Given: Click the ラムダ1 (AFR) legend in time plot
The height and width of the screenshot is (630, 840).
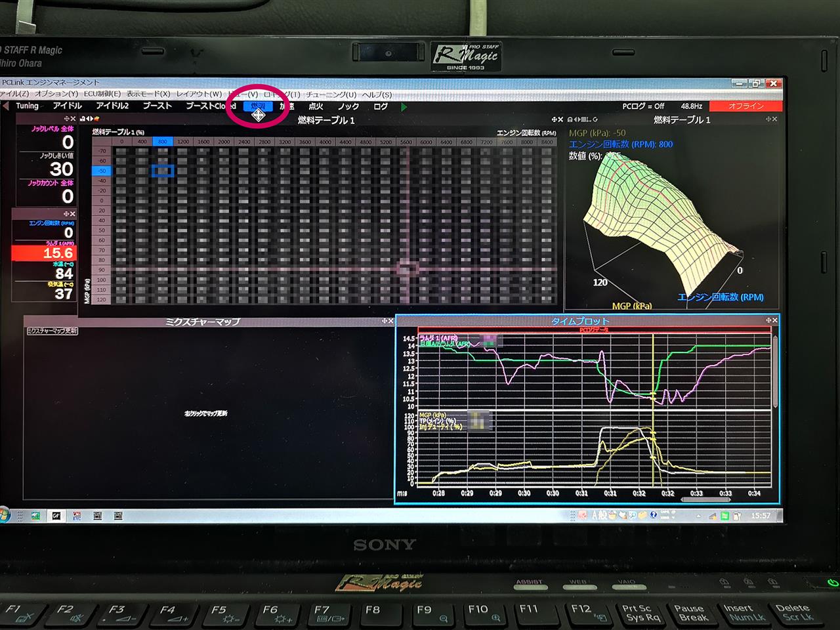Looking at the screenshot, I should (438, 338).
